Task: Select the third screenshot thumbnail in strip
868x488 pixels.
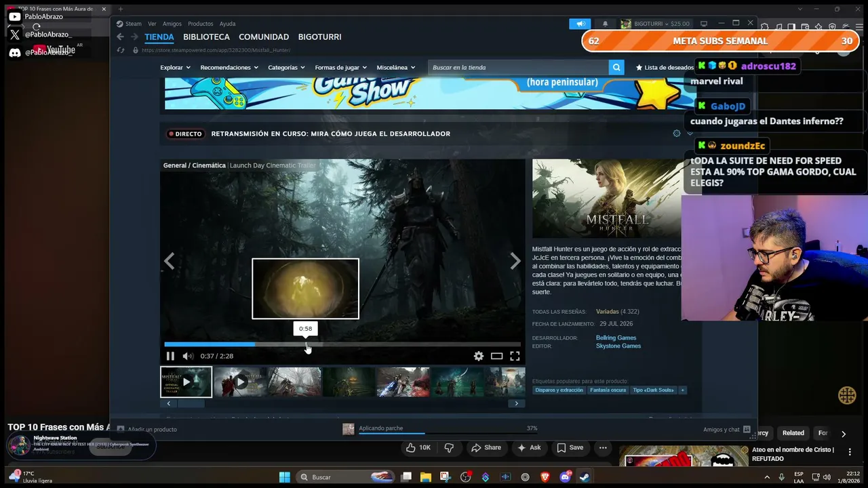Action: click(294, 382)
